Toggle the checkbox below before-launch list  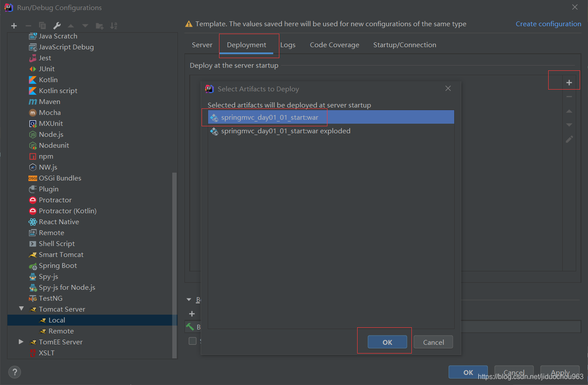click(192, 341)
